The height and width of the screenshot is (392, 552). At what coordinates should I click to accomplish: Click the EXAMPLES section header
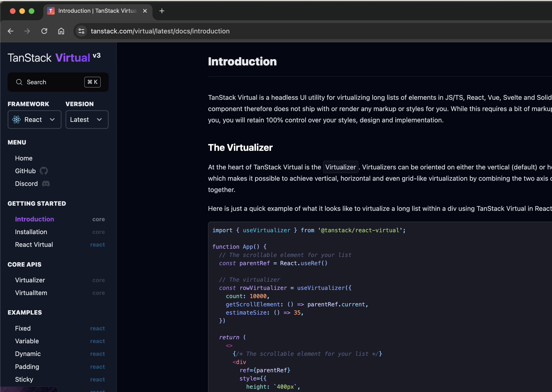tap(25, 312)
